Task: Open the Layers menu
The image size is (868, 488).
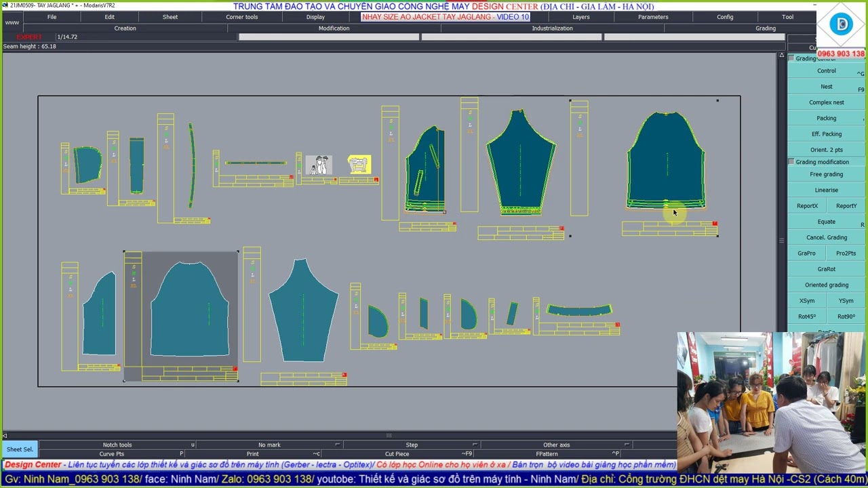Action: coord(581,17)
